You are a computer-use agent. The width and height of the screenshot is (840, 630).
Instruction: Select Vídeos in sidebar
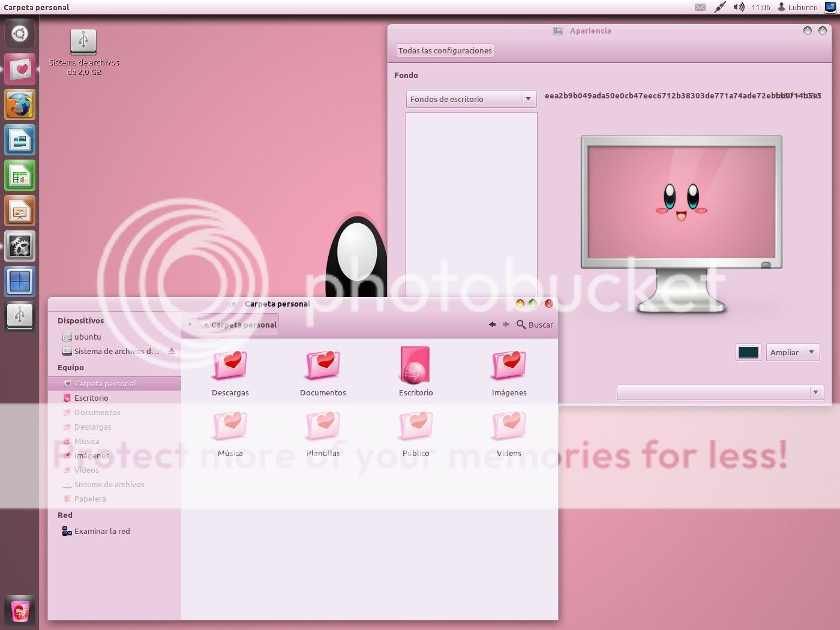114,470
